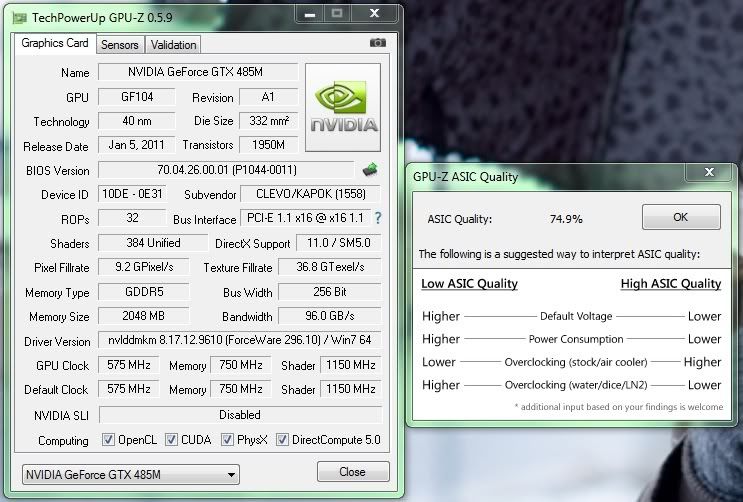The width and height of the screenshot is (743, 502).
Task: Click the Default Clock row Memory 750 MHz field
Action: (241, 389)
